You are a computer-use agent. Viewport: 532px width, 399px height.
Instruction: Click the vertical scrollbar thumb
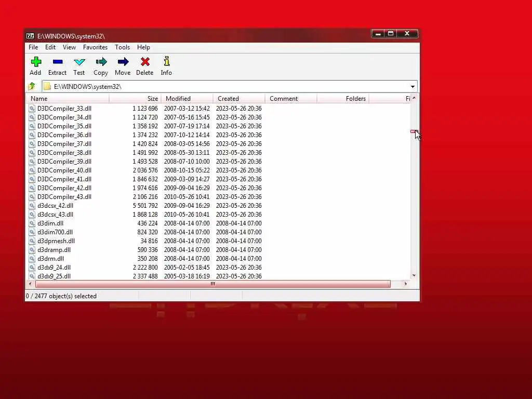414,131
